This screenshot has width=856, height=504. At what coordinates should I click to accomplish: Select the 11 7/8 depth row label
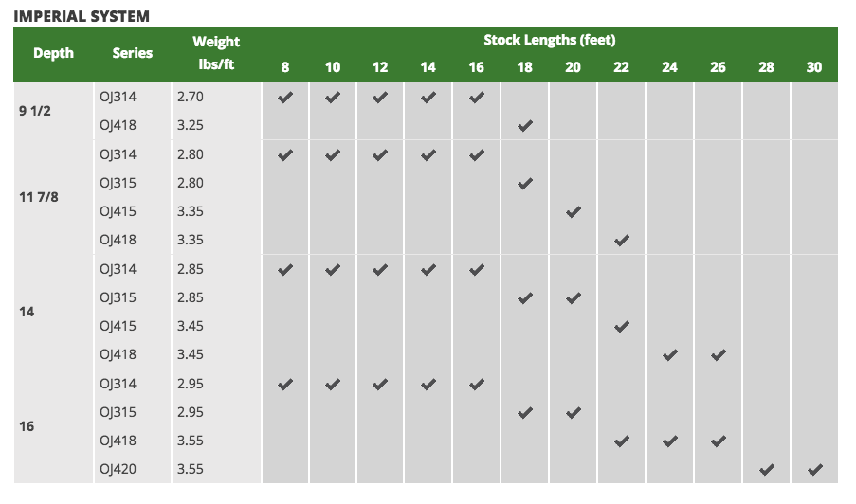click(x=39, y=197)
